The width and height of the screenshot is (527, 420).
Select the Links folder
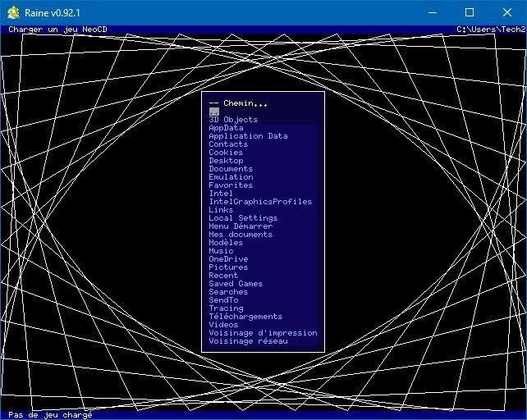point(221,210)
